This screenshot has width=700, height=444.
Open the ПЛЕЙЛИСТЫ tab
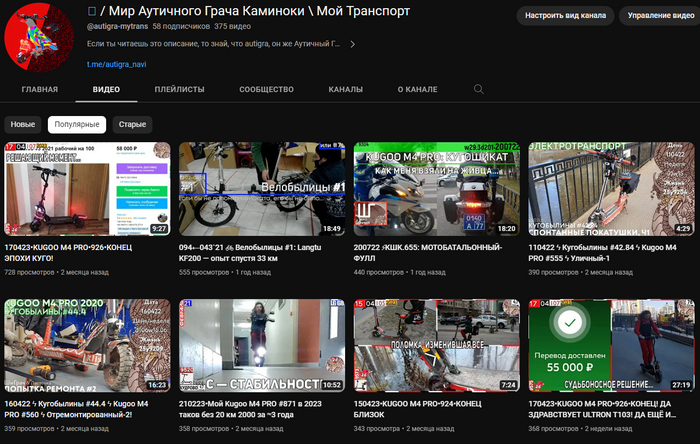pyautogui.click(x=180, y=89)
